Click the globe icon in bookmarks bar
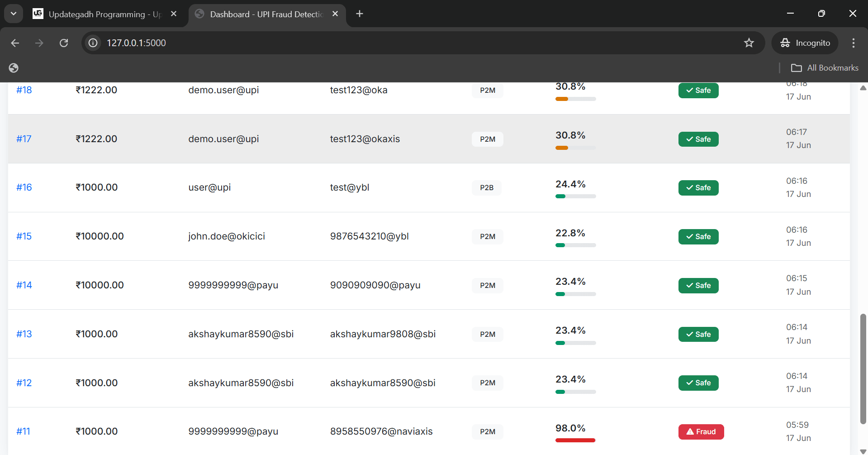The height and width of the screenshot is (455, 868). (x=14, y=68)
